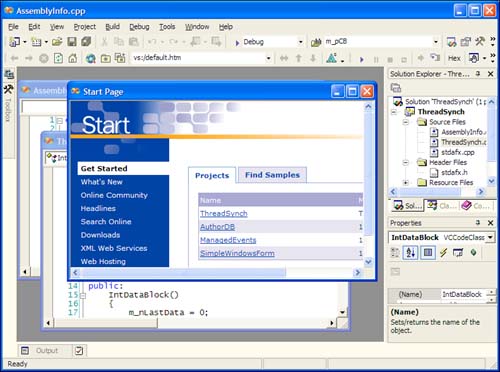Open the Debug configuration dropdown
This screenshot has height=372, width=500.
pos(301,42)
